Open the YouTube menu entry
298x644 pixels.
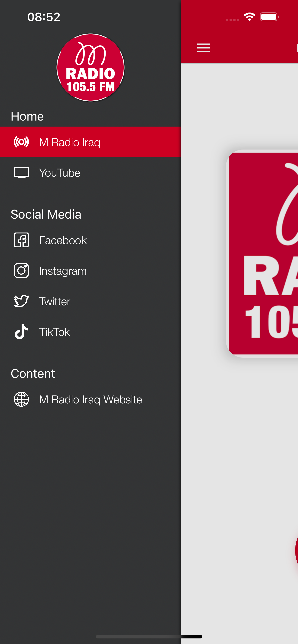coord(90,172)
